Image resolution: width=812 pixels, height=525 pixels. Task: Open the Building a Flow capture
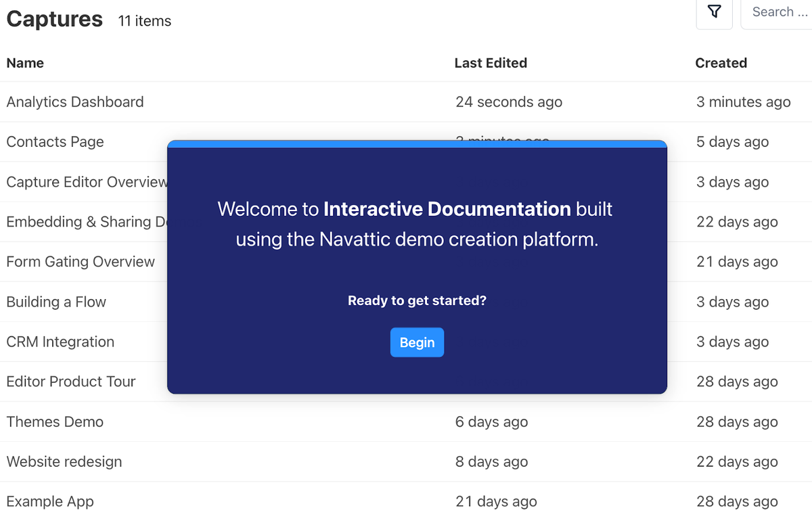[56, 302]
